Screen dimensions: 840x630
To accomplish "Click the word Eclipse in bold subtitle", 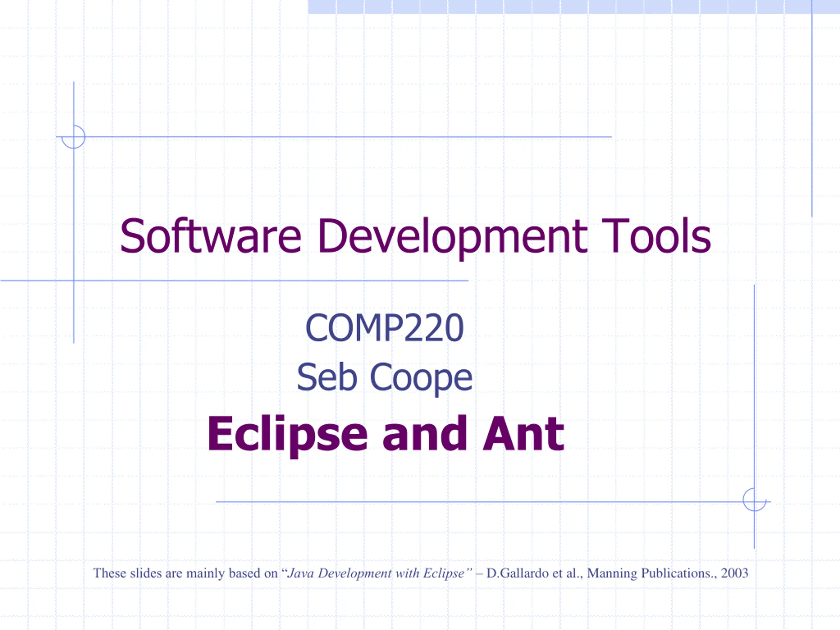I will [287, 435].
